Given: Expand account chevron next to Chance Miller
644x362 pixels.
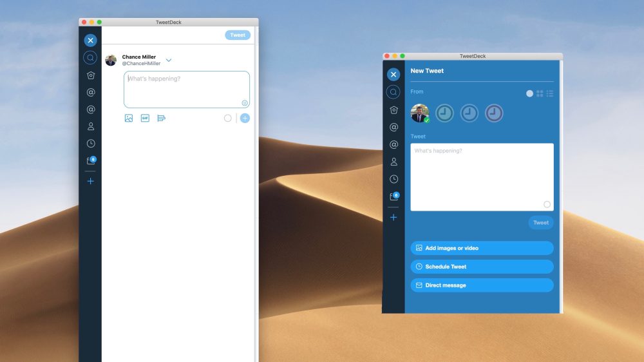Looking at the screenshot, I should (x=169, y=61).
